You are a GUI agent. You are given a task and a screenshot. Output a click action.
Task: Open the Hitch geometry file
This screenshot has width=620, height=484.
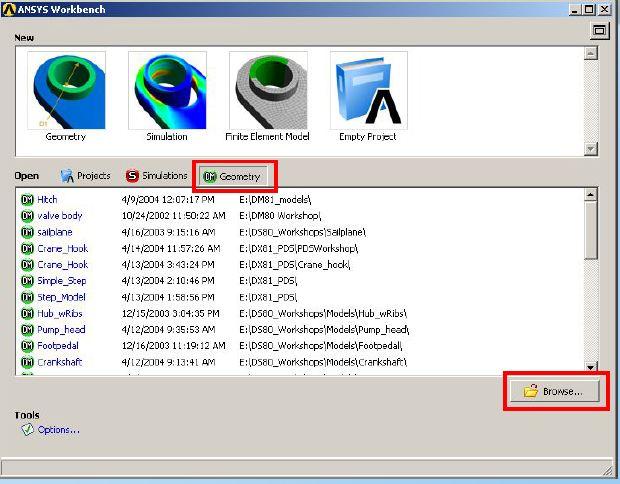[47, 200]
